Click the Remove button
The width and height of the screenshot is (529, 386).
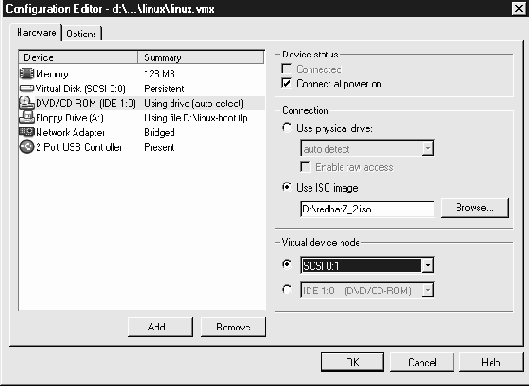[233, 327]
